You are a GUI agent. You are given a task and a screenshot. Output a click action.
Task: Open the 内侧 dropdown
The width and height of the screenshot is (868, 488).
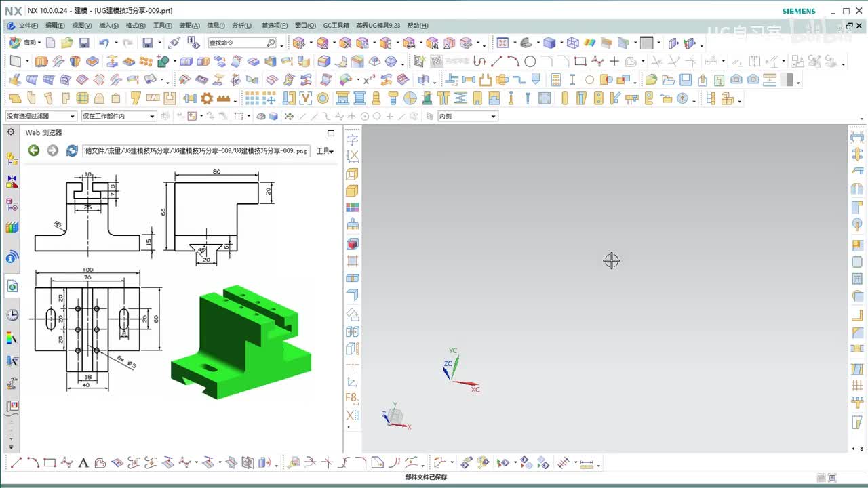pyautogui.click(x=467, y=116)
